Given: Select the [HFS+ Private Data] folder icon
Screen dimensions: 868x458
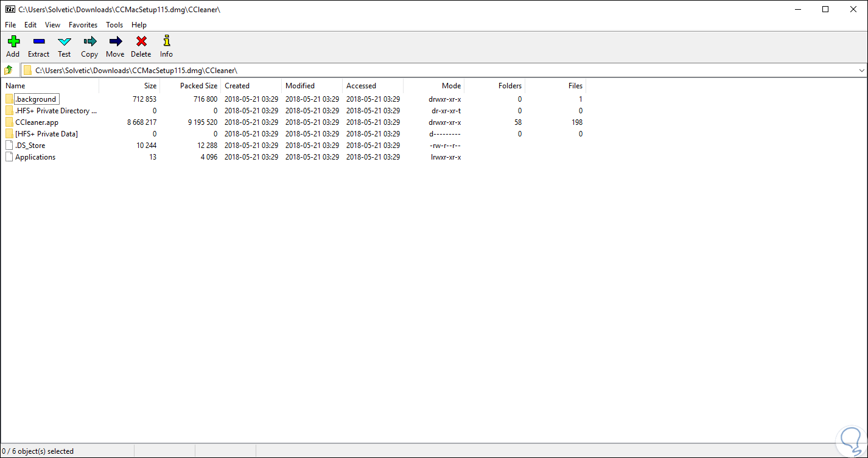Looking at the screenshot, I should (x=9, y=134).
